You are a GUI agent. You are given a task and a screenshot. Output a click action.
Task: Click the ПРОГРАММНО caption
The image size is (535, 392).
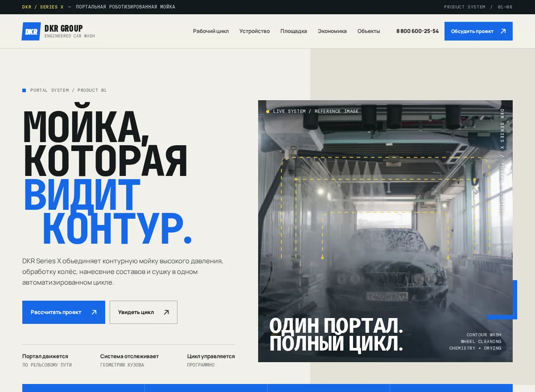201,365
